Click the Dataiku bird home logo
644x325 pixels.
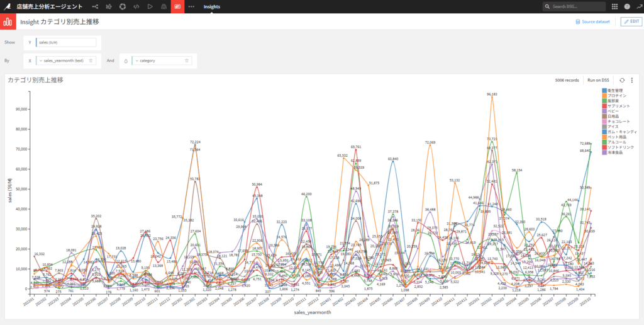point(8,6)
